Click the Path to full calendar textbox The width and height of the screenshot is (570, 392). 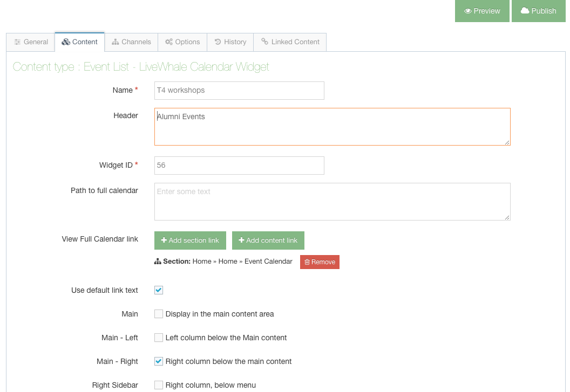[x=332, y=202]
